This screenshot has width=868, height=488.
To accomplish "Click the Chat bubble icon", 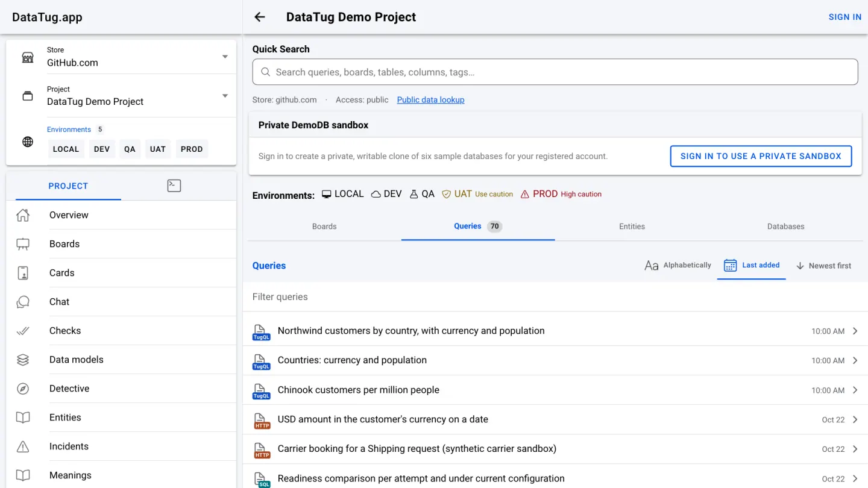I will click(x=23, y=302).
